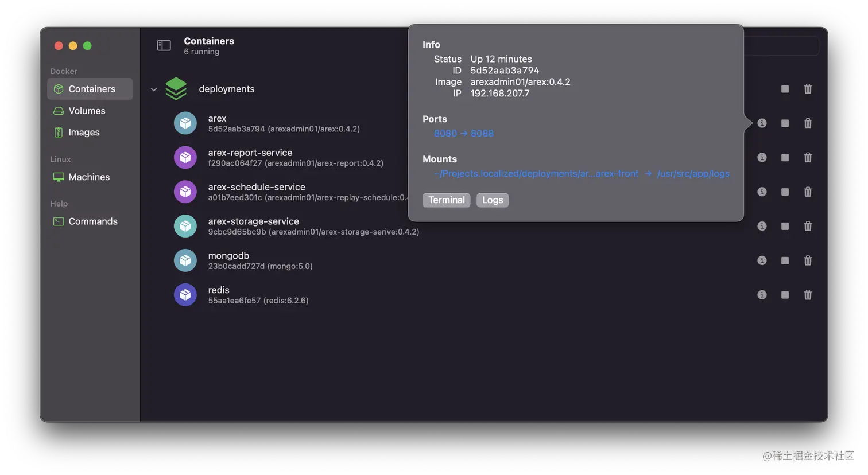Stop the redis container

coord(785,295)
